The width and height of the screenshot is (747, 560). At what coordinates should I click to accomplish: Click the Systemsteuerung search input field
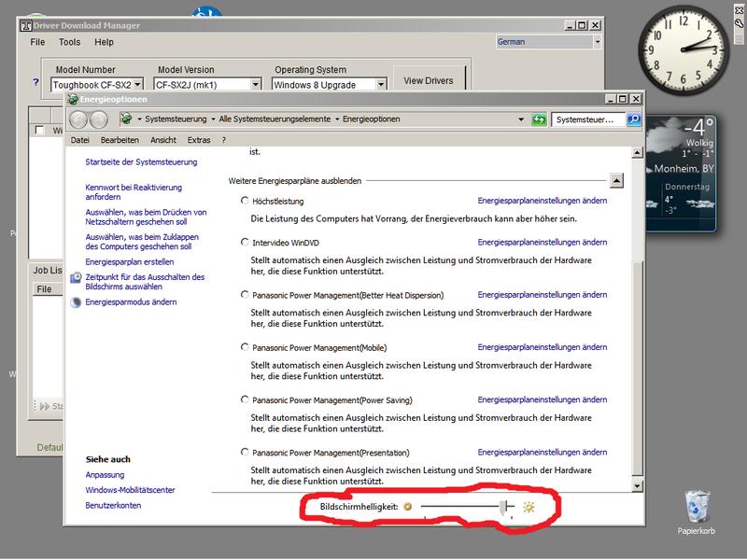point(588,119)
